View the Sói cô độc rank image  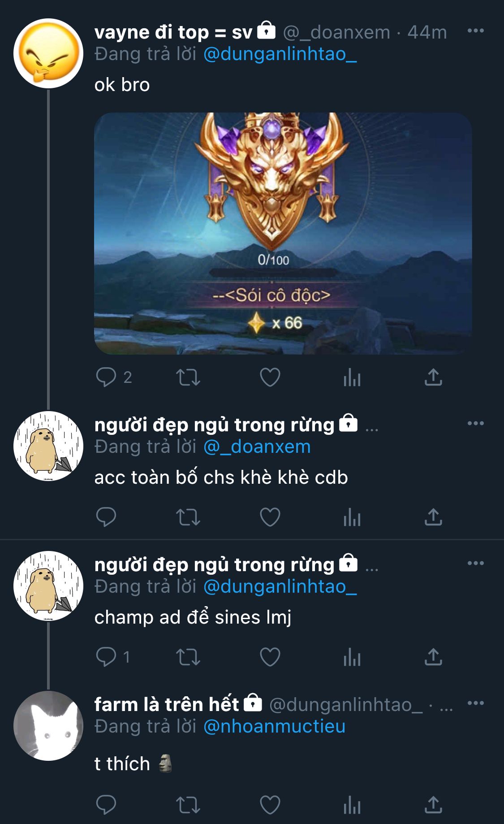(x=283, y=233)
